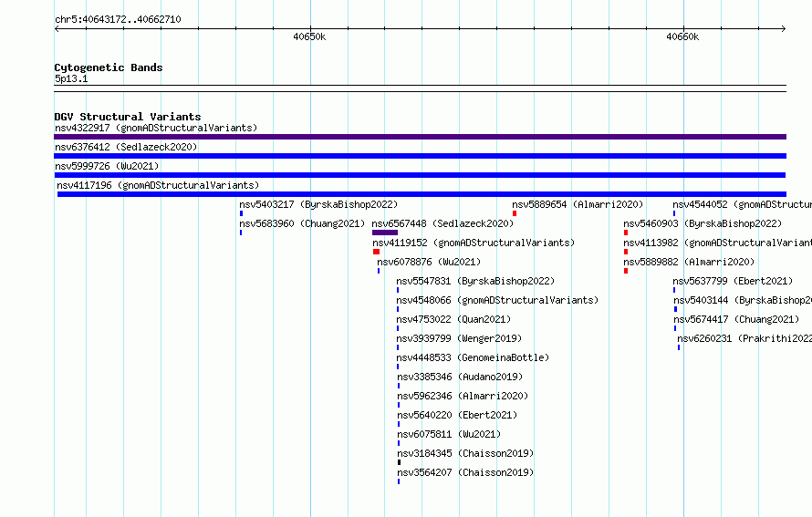Click the red glyph under nsv5889882
Viewport: 812px width, 517px height.
[626, 271]
